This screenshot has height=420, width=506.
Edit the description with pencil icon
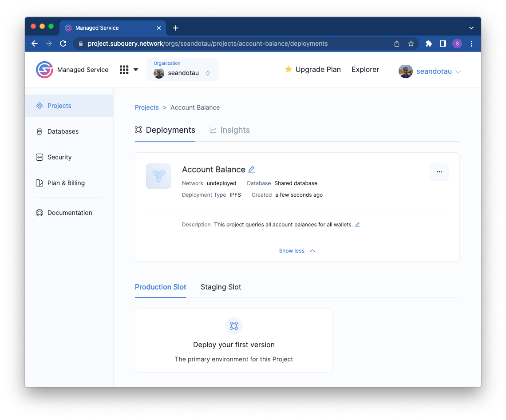(x=357, y=225)
